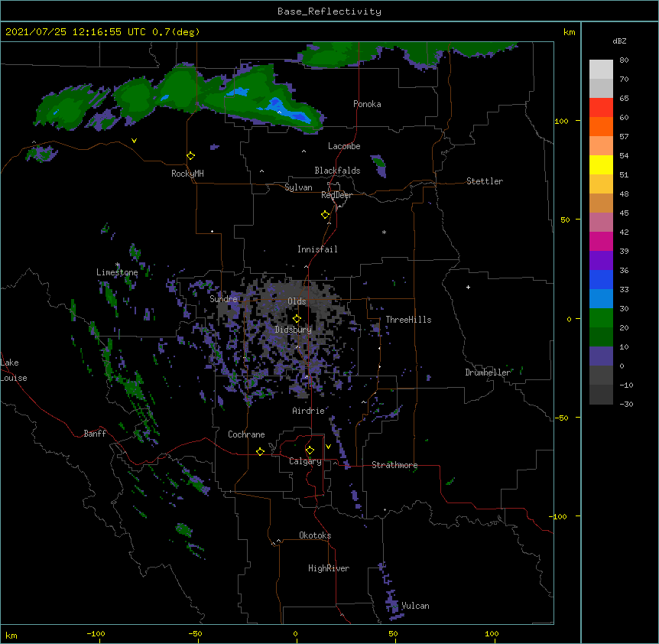The width and height of the screenshot is (659, 644).
Task: Click the HighRiver label
Action: point(329,568)
